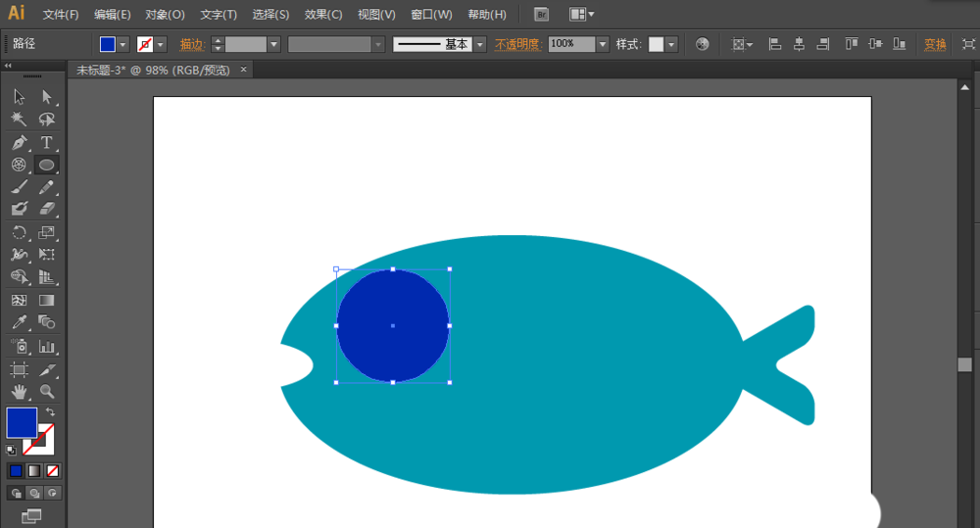980x528 pixels.
Task: Open the 文件(F) menu
Action: (61, 15)
